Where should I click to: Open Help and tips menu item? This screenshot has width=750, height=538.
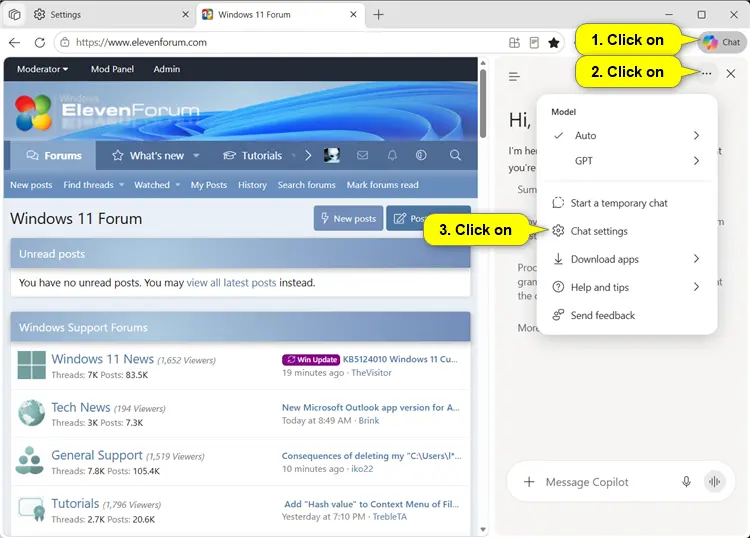coord(627,287)
